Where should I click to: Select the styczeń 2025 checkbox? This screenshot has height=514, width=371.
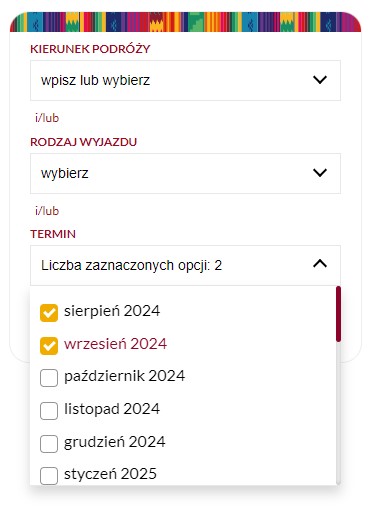click(49, 476)
